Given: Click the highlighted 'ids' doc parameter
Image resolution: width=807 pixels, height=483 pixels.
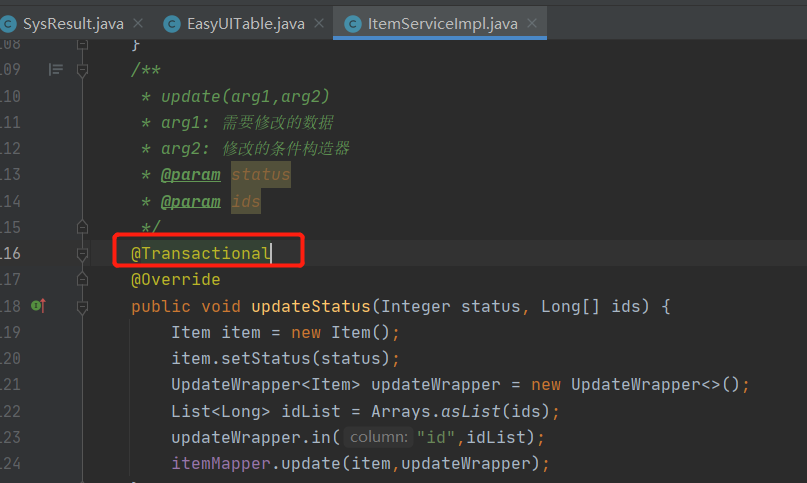Looking at the screenshot, I should tap(245, 201).
